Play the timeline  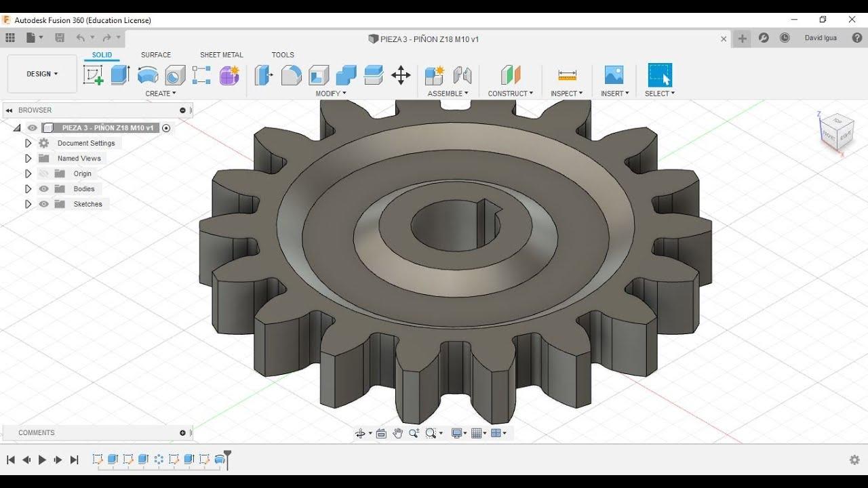42,460
